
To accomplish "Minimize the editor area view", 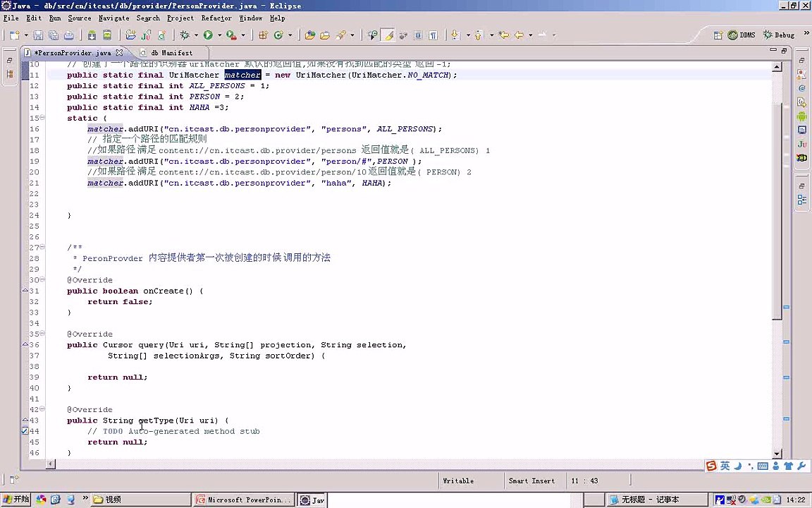I will tap(773, 50).
